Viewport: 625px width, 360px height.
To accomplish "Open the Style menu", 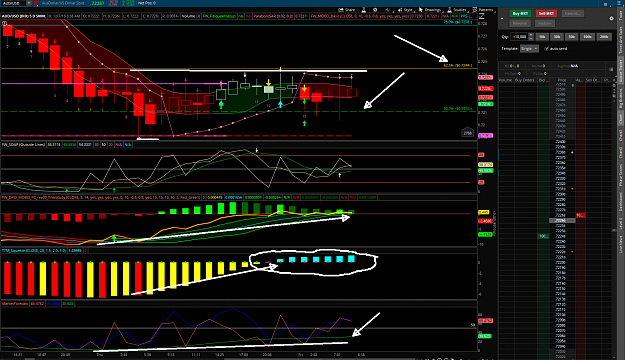I will (406, 10).
